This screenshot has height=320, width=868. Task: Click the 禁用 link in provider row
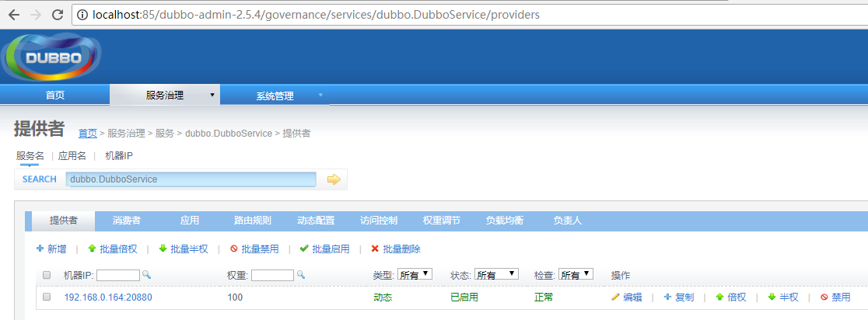click(841, 297)
